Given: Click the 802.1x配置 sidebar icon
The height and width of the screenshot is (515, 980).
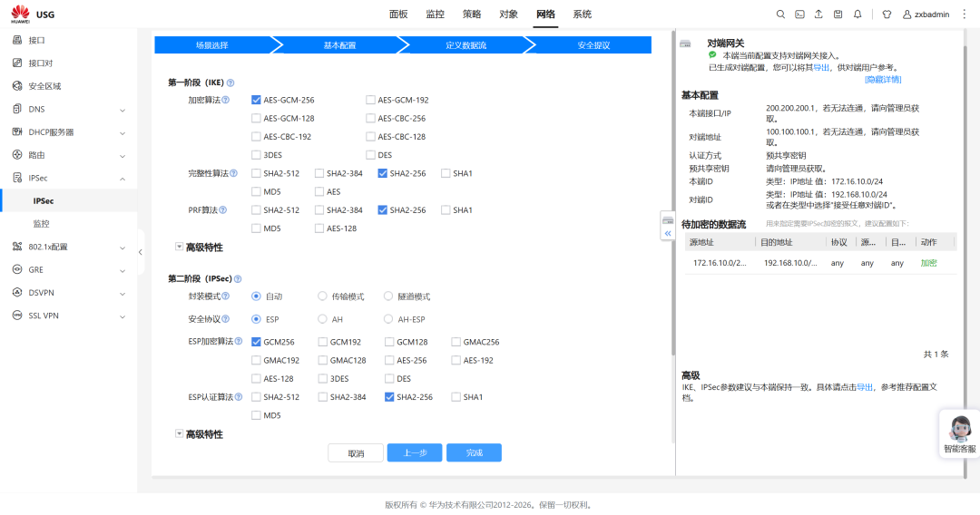Looking at the screenshot, I should [17, 247].
